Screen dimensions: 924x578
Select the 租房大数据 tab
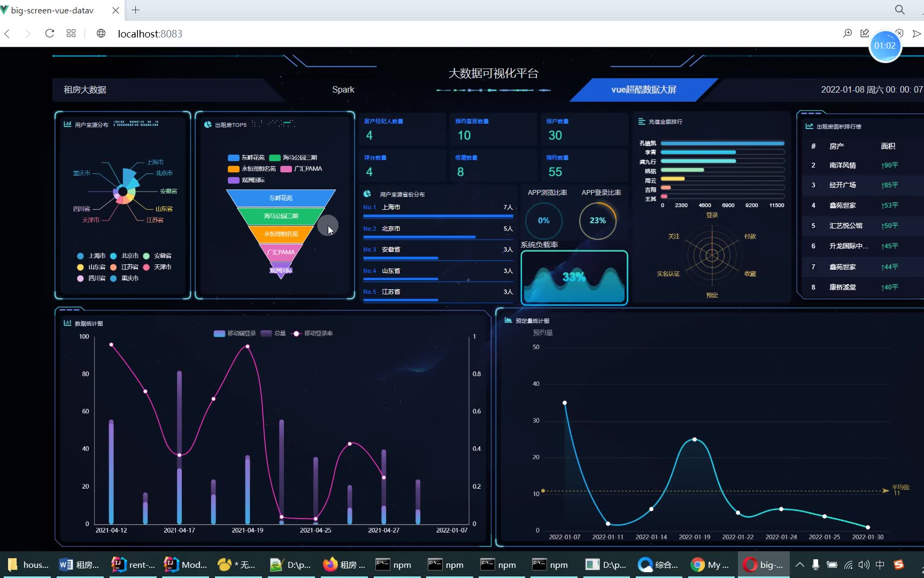click(x=85, y=90)
